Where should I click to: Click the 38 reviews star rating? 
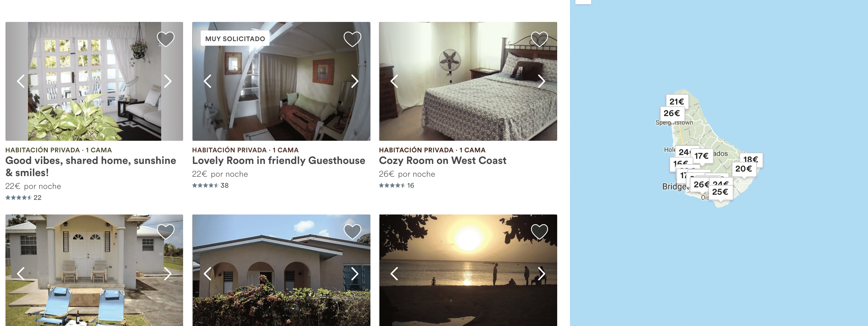pyautogui.click(x=210, y=185)
